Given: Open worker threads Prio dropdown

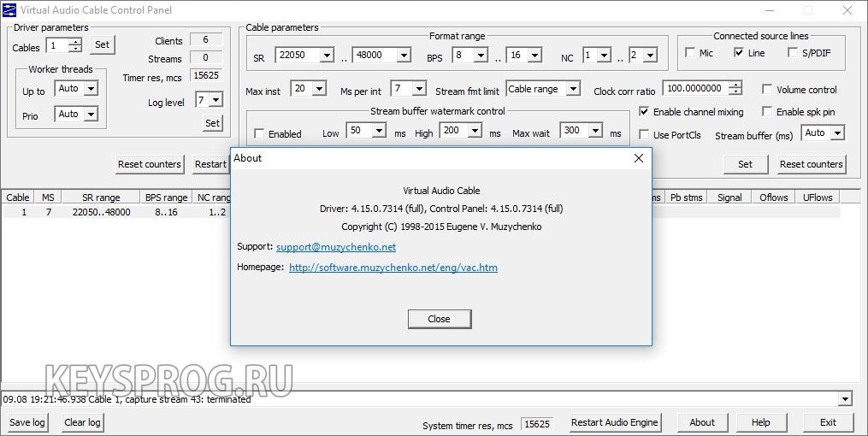Looking at the screenshot, I should click(x=92, y=114).
